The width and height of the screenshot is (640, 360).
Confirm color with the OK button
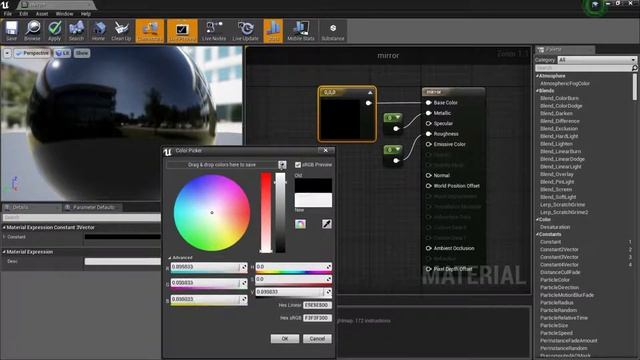285,339
